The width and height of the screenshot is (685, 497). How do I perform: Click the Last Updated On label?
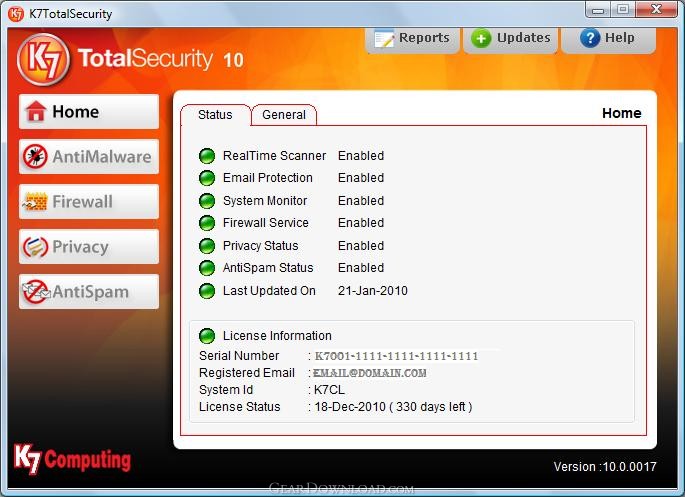tap(269, 291)
